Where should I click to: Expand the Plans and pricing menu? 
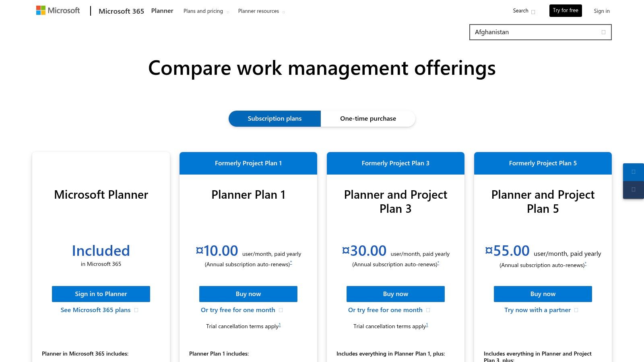tap(206, 11)
